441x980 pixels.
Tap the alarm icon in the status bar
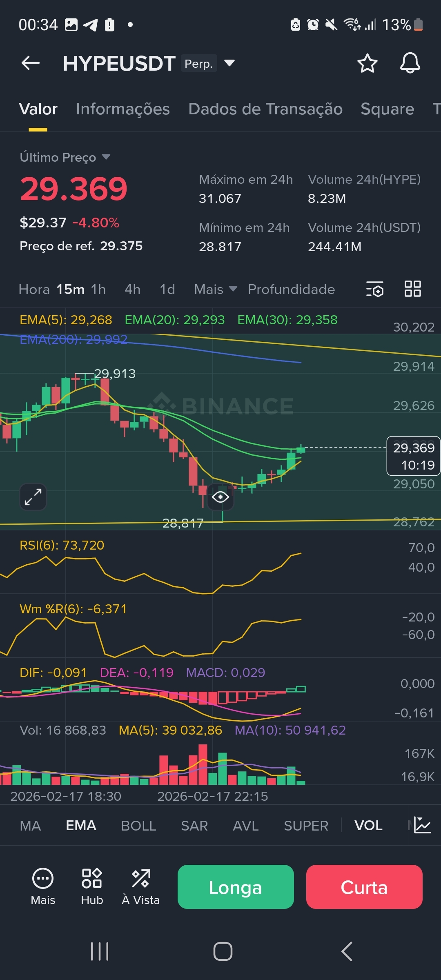coord(313,25)
